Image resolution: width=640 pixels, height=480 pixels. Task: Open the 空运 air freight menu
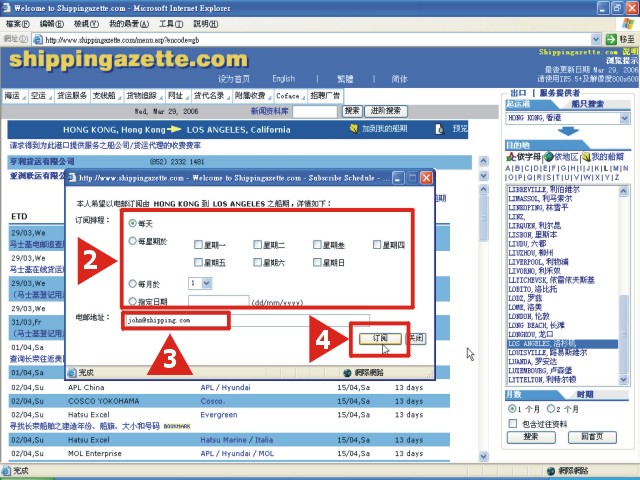[x=41, y=96]
